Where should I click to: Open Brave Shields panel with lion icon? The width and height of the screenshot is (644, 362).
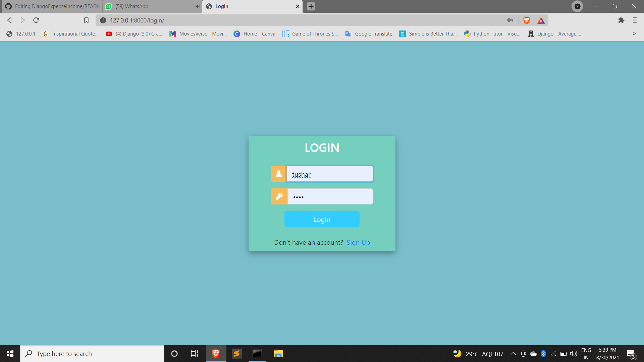click(x=526, y=20)
